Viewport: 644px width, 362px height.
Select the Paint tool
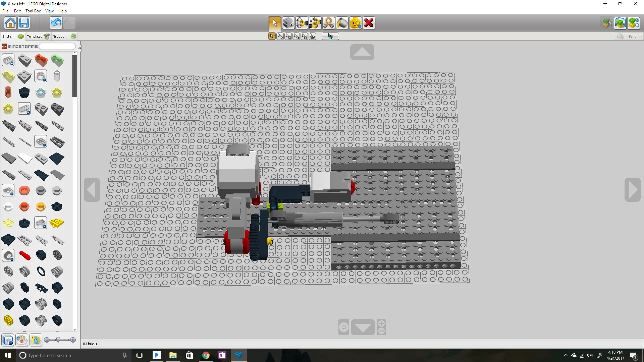coord(342,23)
